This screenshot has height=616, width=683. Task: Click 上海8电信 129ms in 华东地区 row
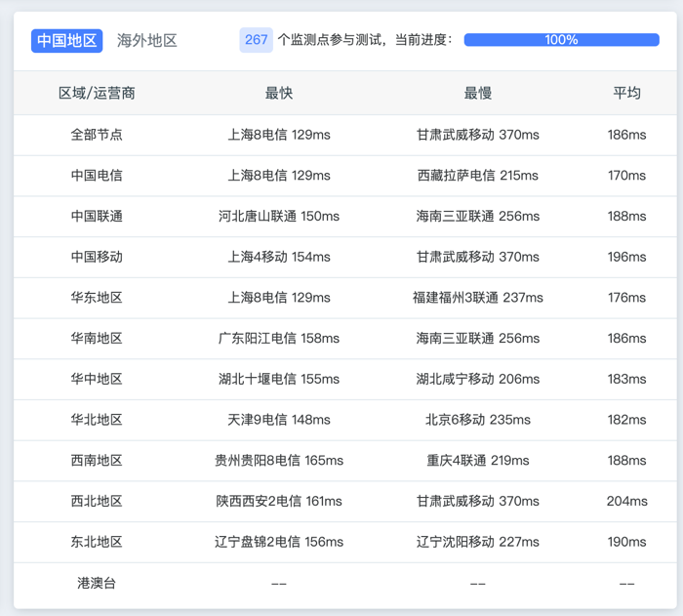[x=279, y=298]
